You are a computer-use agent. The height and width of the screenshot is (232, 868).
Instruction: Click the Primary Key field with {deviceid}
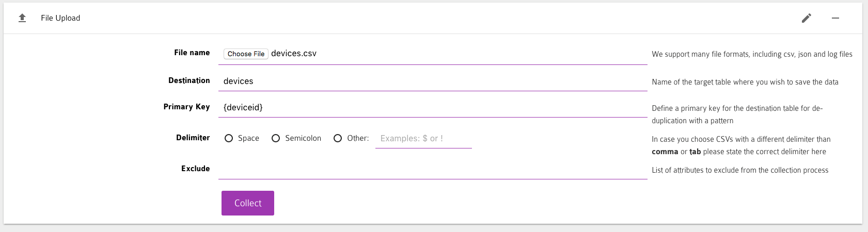432,108
